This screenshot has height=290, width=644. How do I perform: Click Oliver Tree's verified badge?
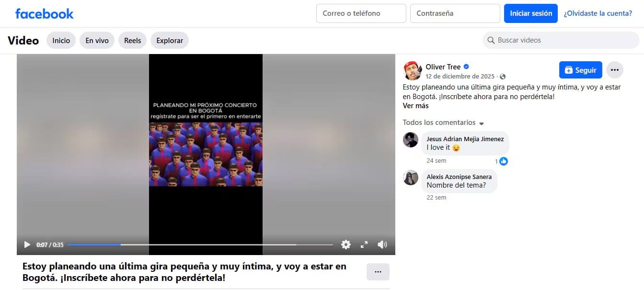coord(466,67)
